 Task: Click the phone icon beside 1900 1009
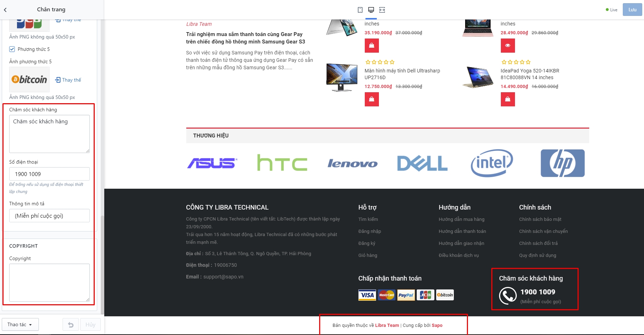[508, 296]
